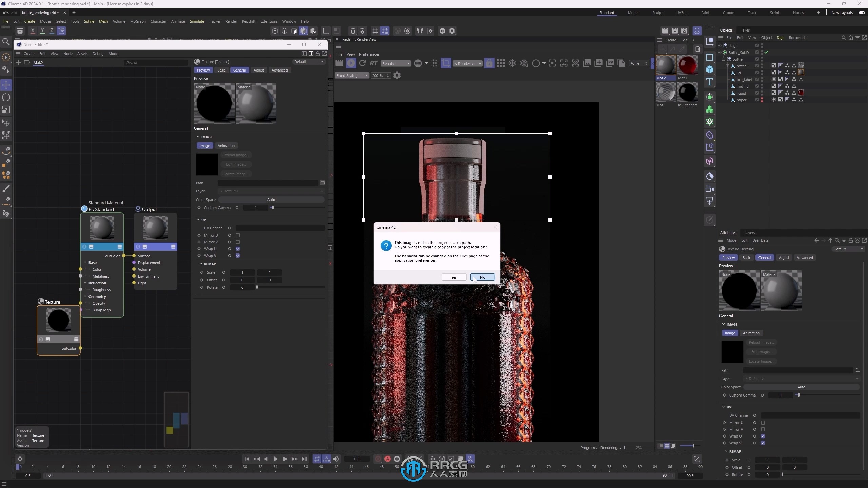Disable Wrap U in Attributes panel
This screenshot has width=868, height=488.
763,436
